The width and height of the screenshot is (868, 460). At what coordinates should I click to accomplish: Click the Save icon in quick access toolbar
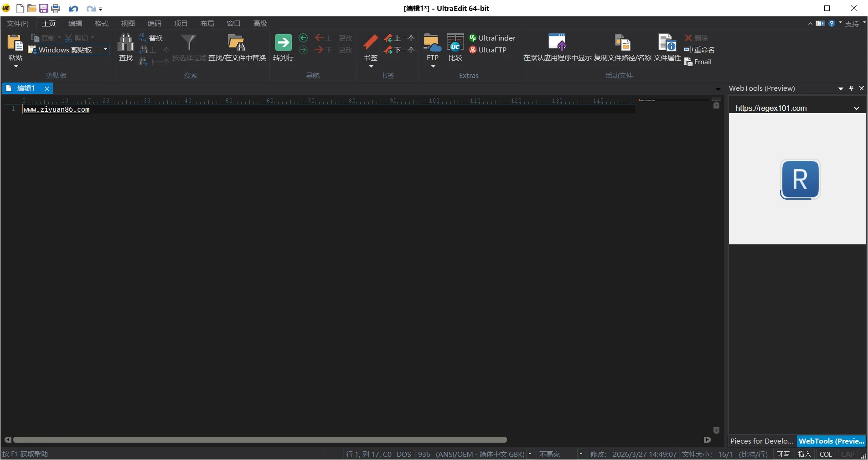[x=44, y=8]
